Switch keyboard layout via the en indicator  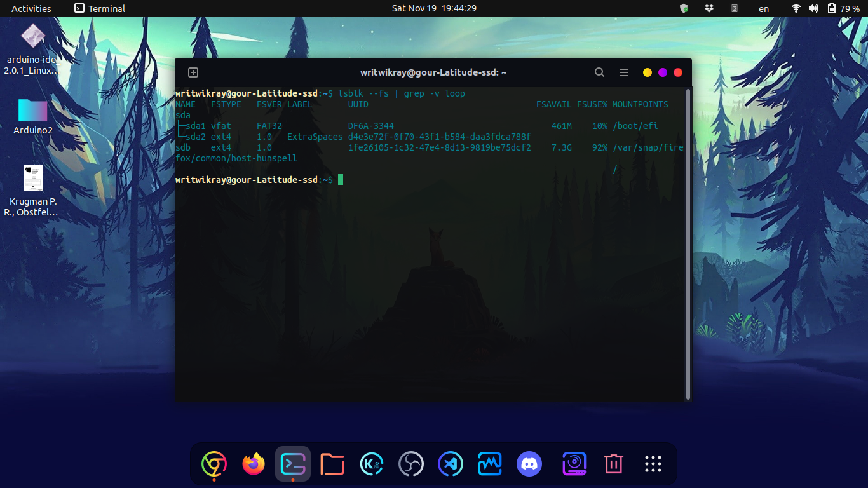(x=763, y=8)
